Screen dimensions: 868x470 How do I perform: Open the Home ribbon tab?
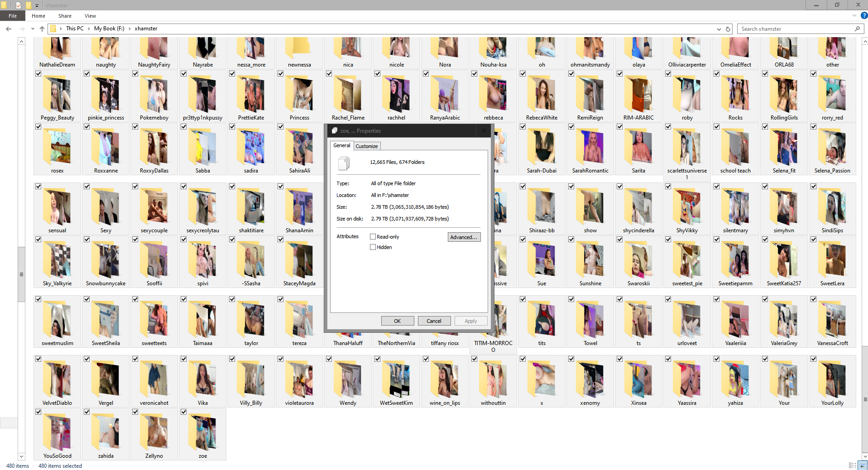38,16
